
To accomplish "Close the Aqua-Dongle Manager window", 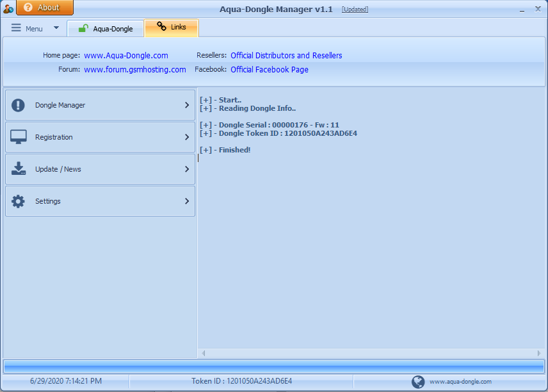I will click(x=538, y=9).
